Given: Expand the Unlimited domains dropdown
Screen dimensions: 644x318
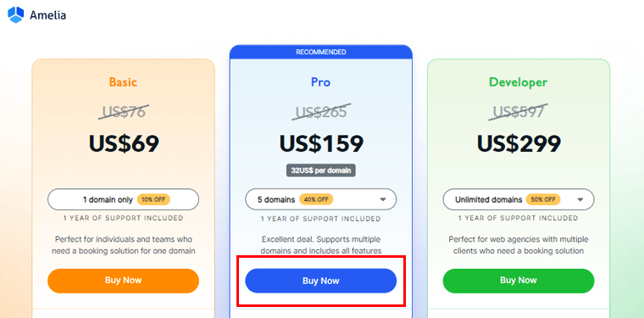Looking at the screenshot, I should (519, 199).
